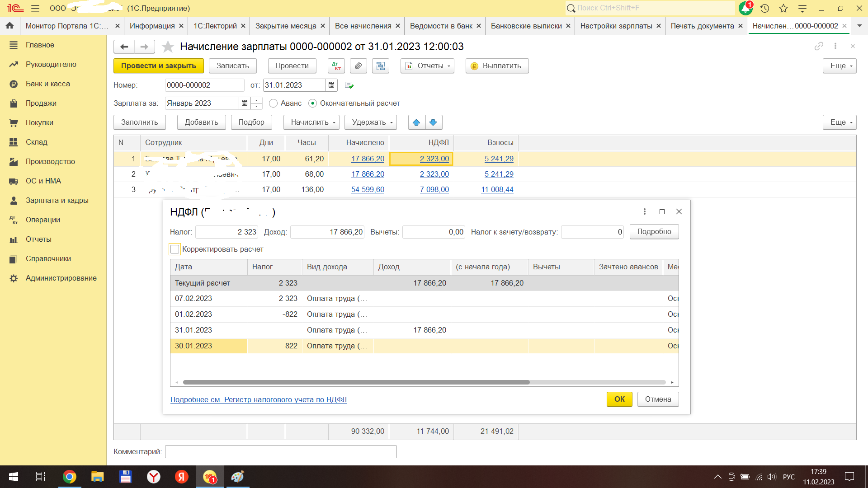Select the Окончательный расчет radio button

(312, 103)
